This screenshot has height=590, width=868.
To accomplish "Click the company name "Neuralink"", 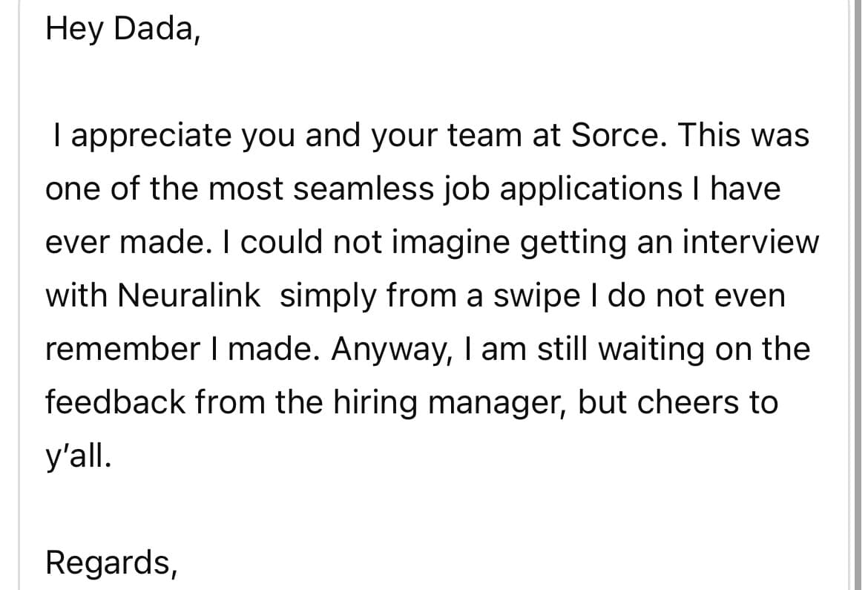I will pos(188,295).
